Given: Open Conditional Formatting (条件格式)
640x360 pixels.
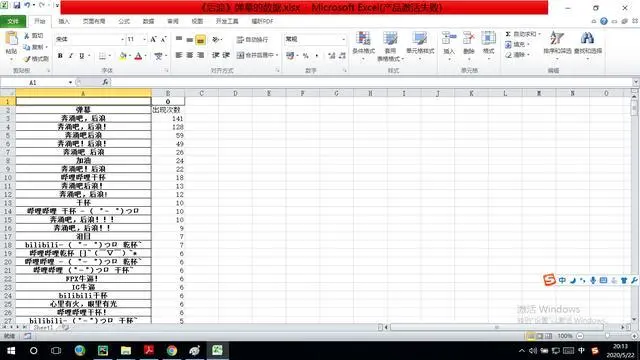Looking at the screenshot, I should pos(363,45).
